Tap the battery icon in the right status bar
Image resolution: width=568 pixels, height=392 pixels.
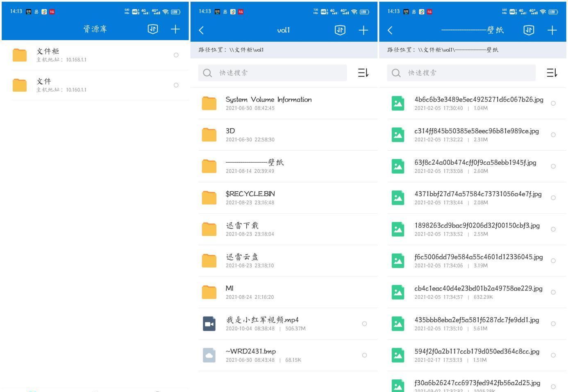click(553, 12)
